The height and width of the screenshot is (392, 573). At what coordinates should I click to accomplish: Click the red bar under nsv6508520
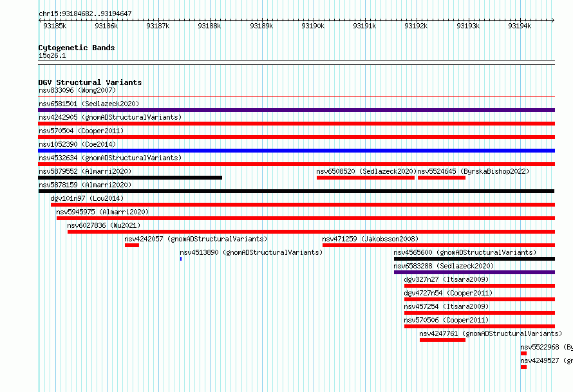(x=366, y=178)
